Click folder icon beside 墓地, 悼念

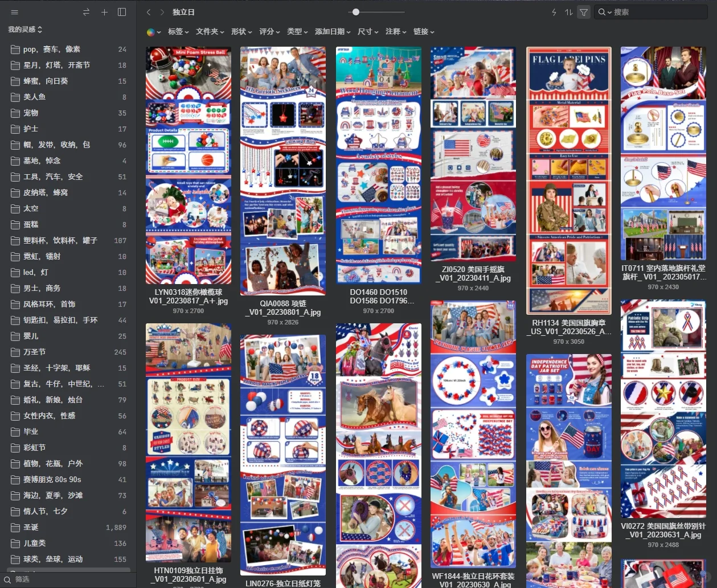tap(15, 161)
